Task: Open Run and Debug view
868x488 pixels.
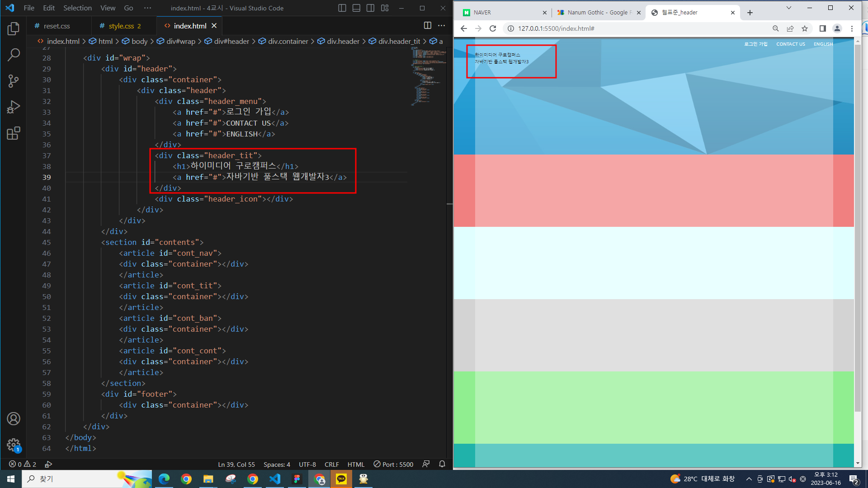Action: 14,107
